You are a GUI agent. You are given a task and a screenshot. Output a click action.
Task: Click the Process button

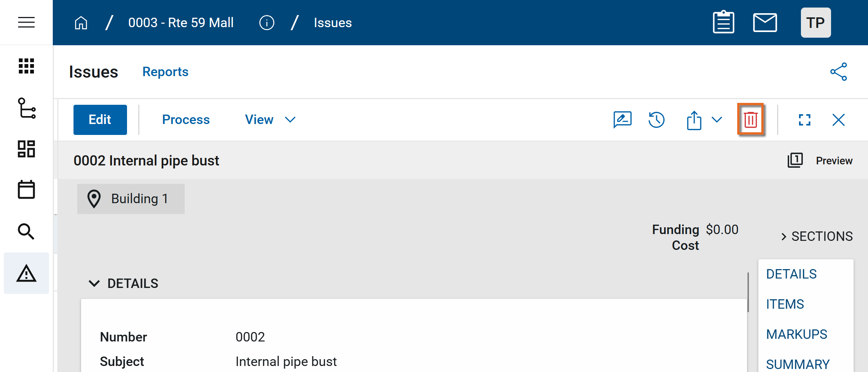(x=186, y=120)
